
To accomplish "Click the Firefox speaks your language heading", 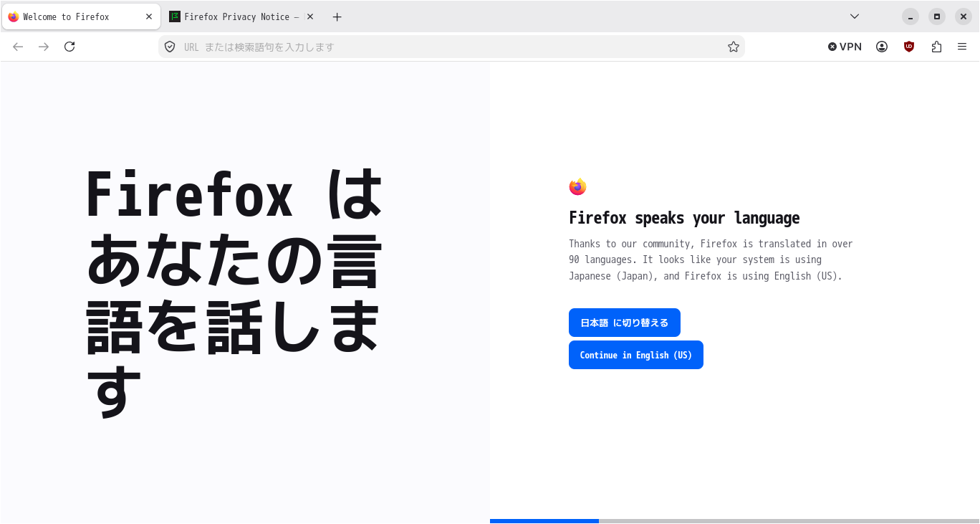I will coord(684,218).
